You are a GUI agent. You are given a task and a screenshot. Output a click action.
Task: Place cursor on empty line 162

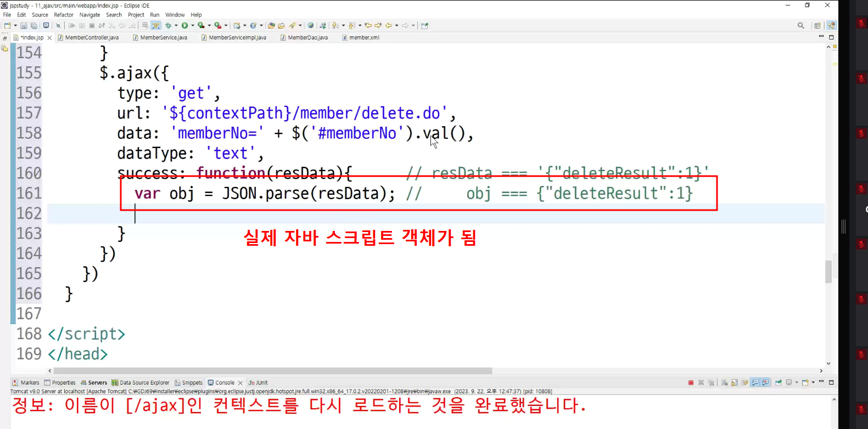point(436,213)
